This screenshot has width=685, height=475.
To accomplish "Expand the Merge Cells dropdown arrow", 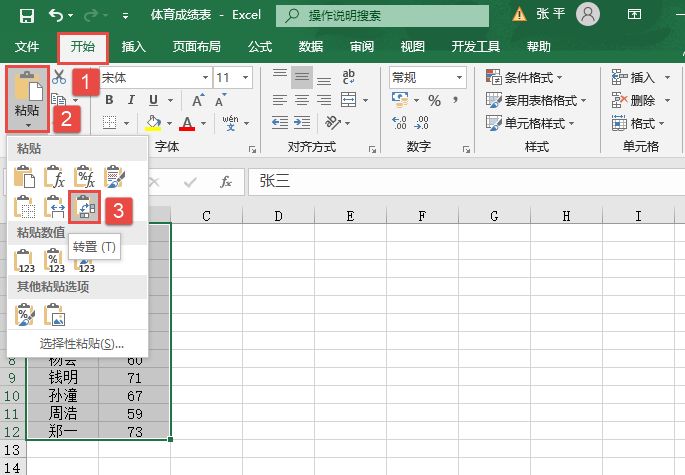I will click(365, 100).
